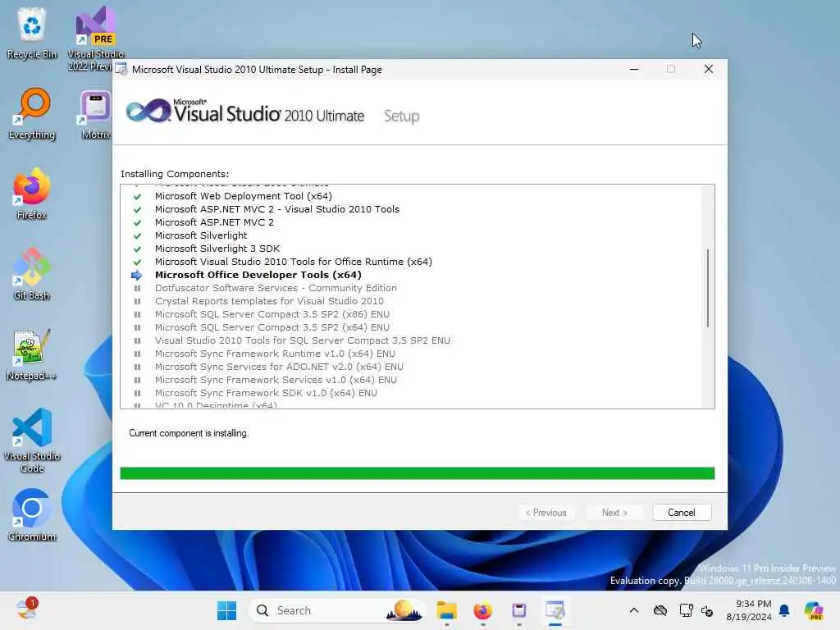Close the Visual Studio setup window
Screen dimensions: 840x630
pos(708,69)
